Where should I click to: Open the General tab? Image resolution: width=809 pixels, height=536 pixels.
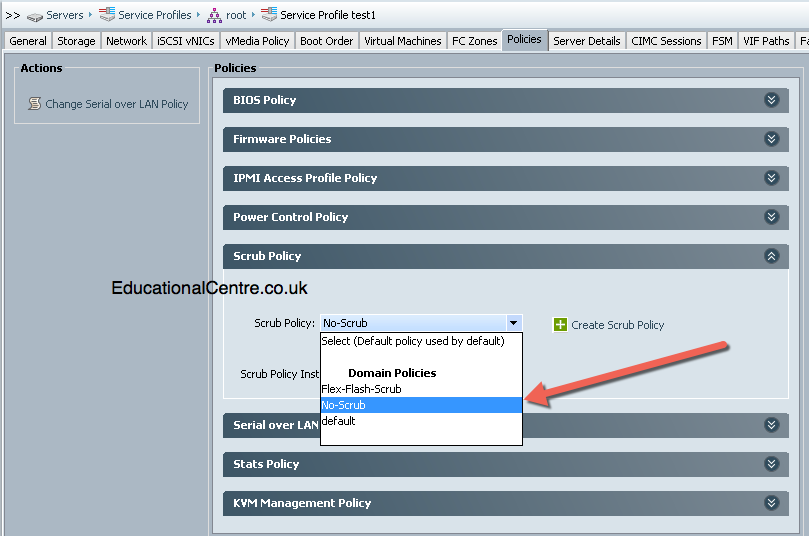[28, 41]
